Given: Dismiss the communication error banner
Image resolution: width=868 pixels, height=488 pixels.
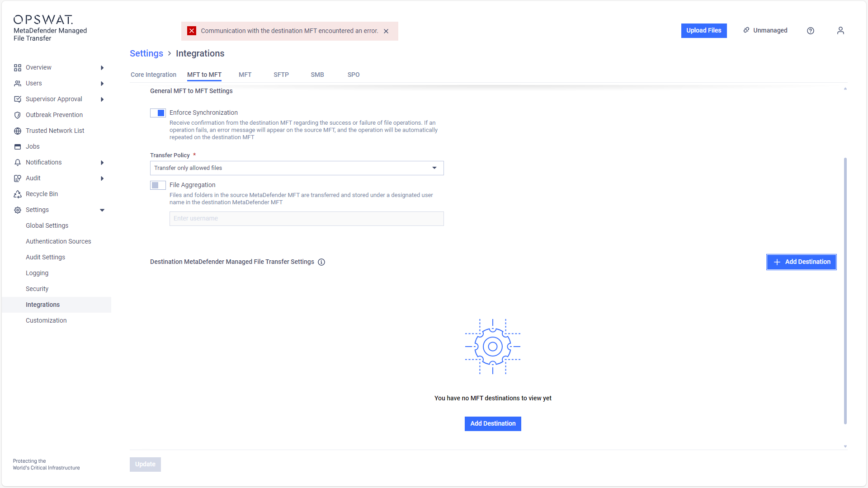Looking at the screenshot, I should coord(386,31).
